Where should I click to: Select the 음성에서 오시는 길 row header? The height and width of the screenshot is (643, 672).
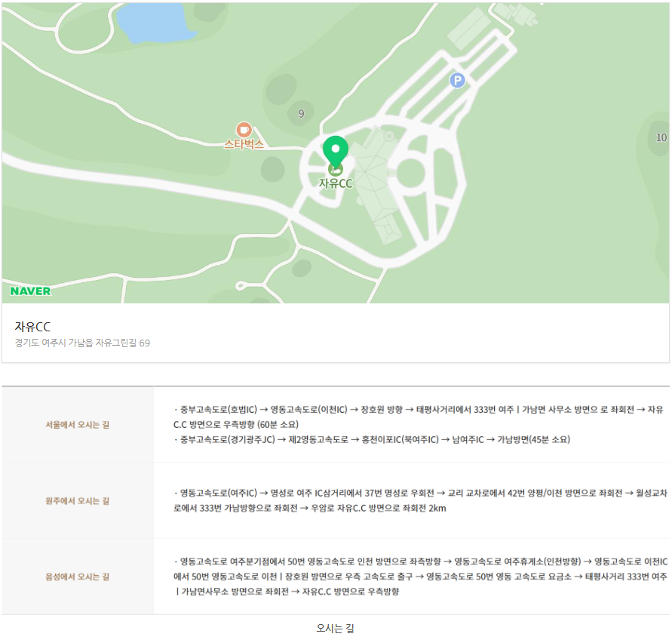[x=78, y=577]
